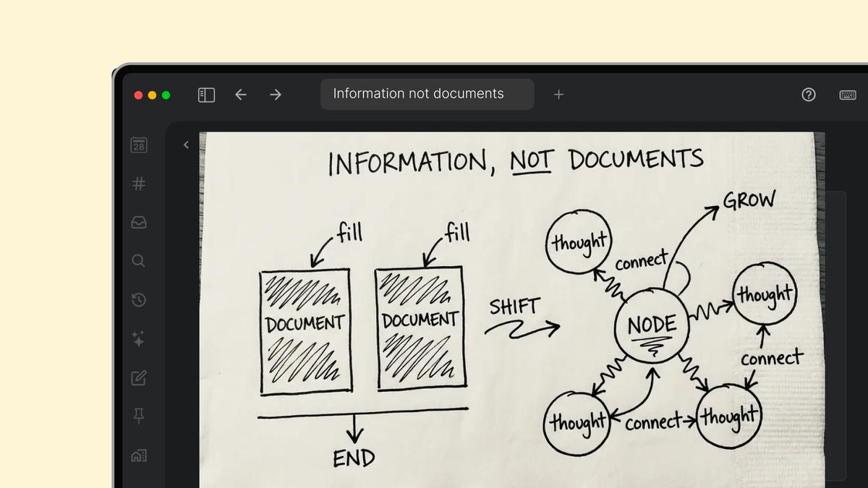This screenshot has height=488, width=868.
Task: Open help with the question mark button
Action: click(x=808, y=94)
